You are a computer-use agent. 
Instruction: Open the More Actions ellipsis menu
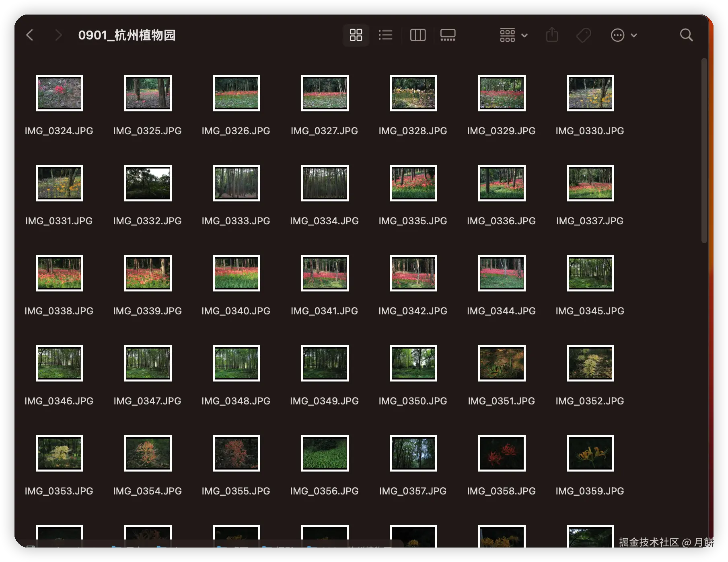tap(624, 35)
